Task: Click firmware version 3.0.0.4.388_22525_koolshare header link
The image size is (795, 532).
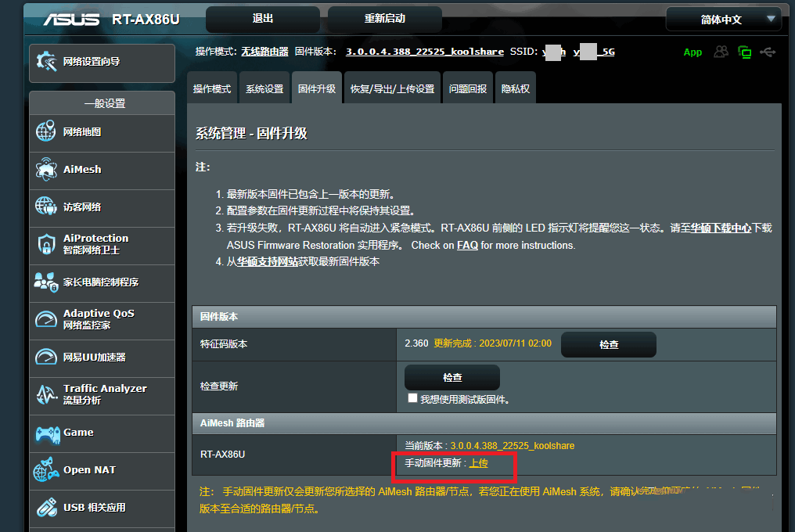Action: [425, 52]
